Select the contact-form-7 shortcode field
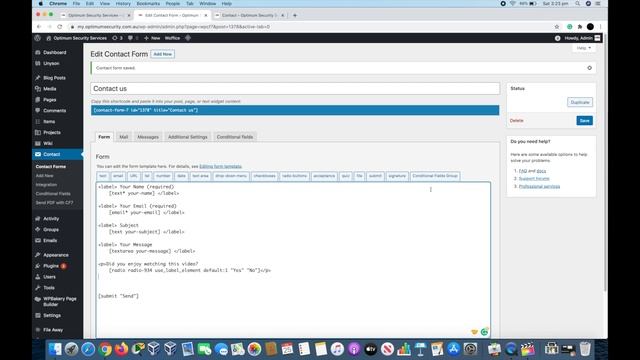The width and height of the screenshot is (640, 360). tap(295, 110)
